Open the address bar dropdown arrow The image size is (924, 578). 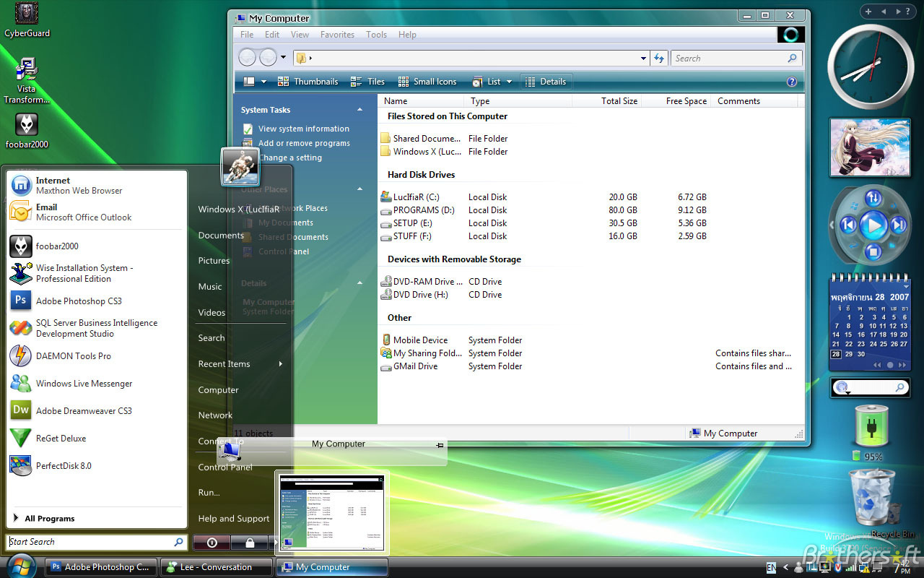[642, 58]
